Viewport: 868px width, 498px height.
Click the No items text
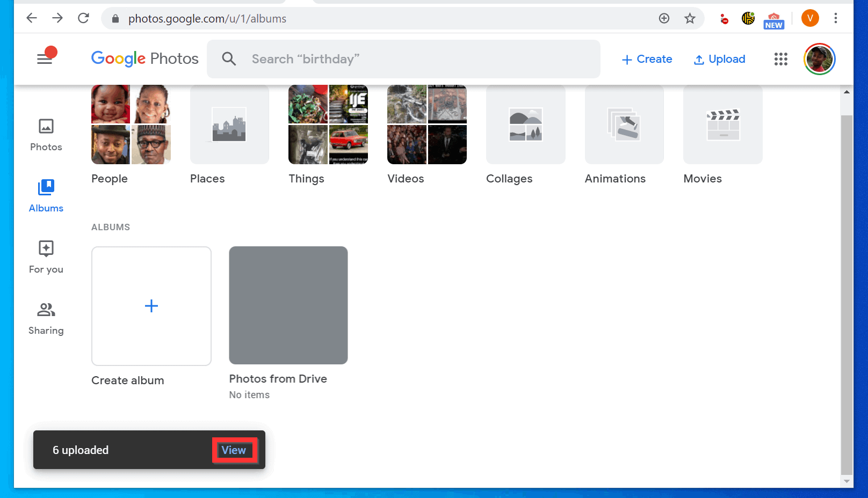point(249,395)
